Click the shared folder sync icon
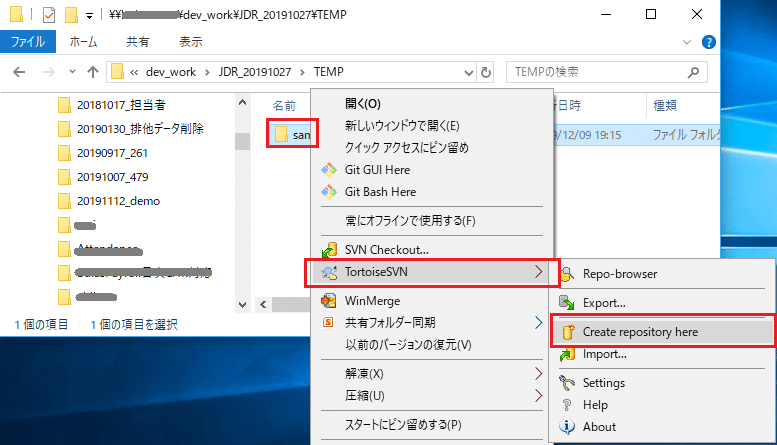 point(328,323)
